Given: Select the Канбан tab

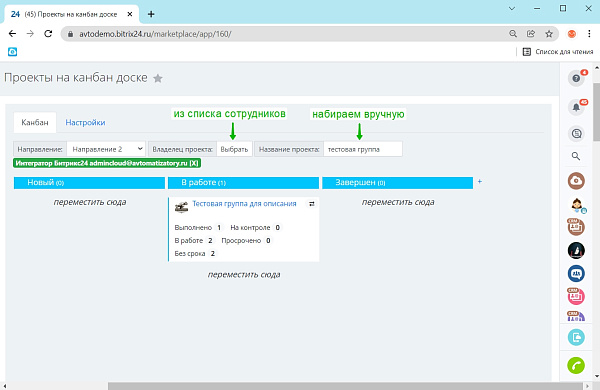Looking at the screenshot, I should tap(35, 122).
